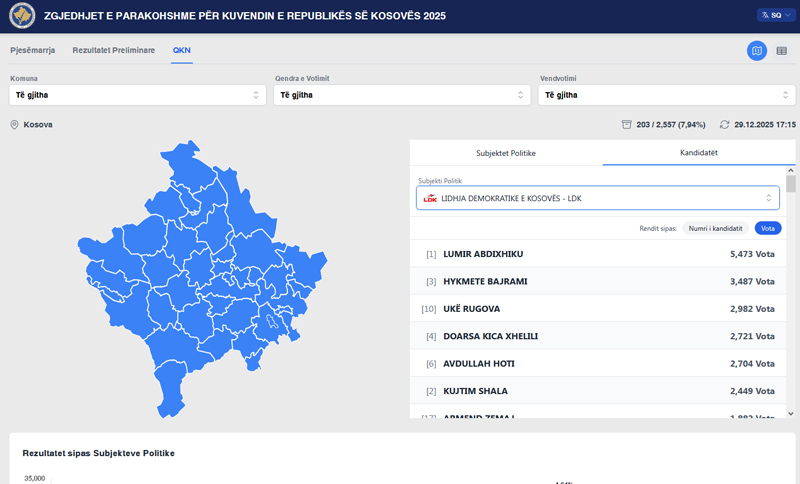Open the Subjekti Politik party selector

598,198
